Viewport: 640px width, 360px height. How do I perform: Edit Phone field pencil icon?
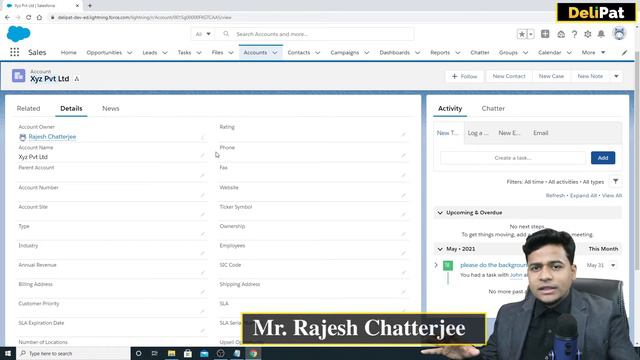point(403,155)
